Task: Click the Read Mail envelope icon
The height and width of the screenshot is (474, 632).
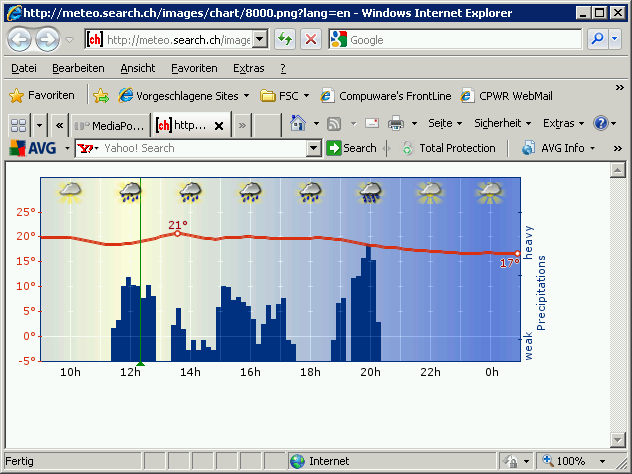Action: pyautogui.click(x=371, y=124)
